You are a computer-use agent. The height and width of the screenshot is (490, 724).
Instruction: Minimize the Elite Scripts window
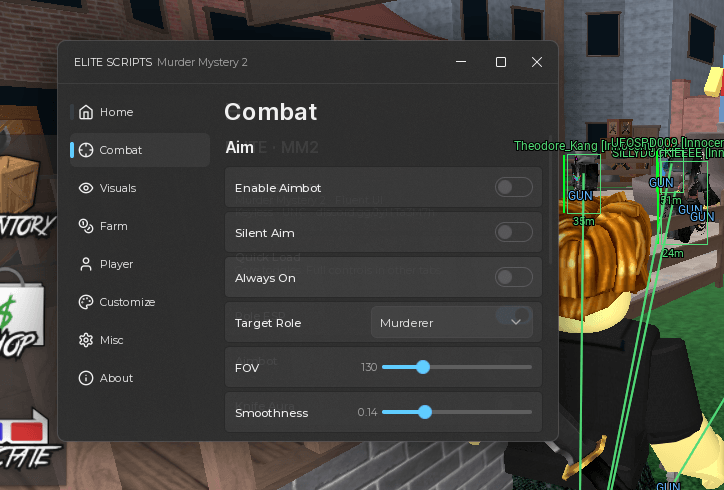[x=461, y=62]
